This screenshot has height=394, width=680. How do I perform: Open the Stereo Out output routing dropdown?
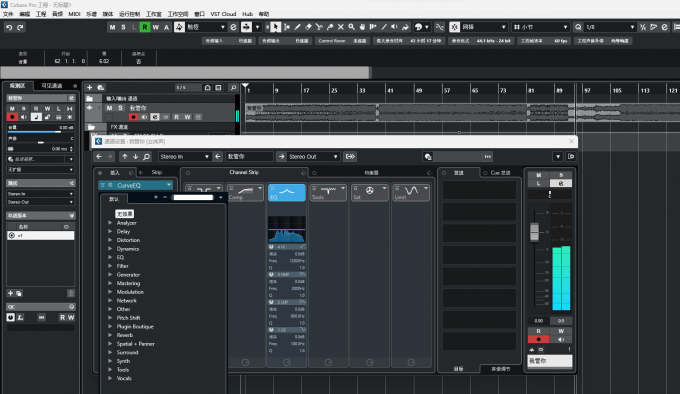tap(313, 156)
